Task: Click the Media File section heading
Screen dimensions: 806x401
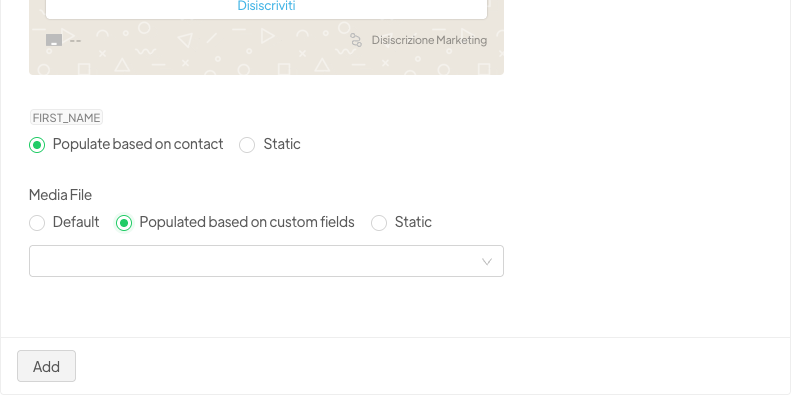Action: point(60,195)
